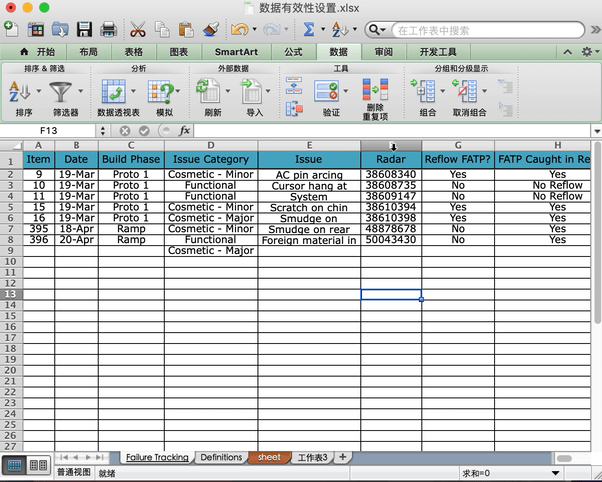
Task: Switch to normal view button
Action: pos(15,465)
